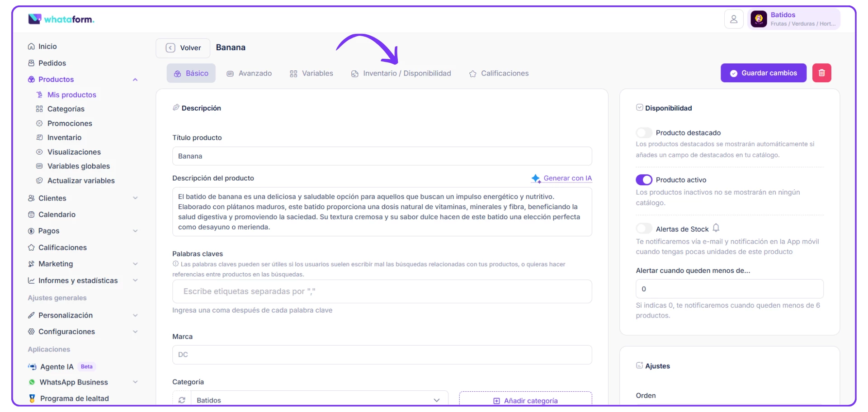
Task: Click the sparkle icon for Generar con IA
Action: click(536, 178)
